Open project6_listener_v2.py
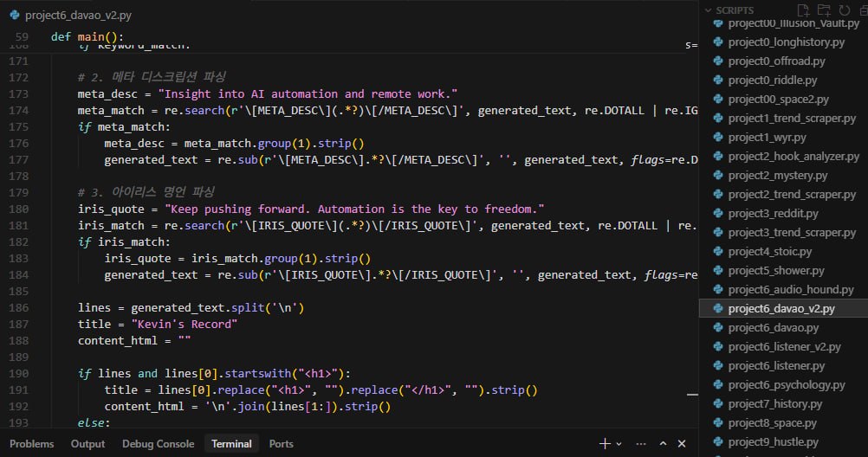The width and height of the screenshot is (868, 457). pyautogui.click(x=785, y=347)
